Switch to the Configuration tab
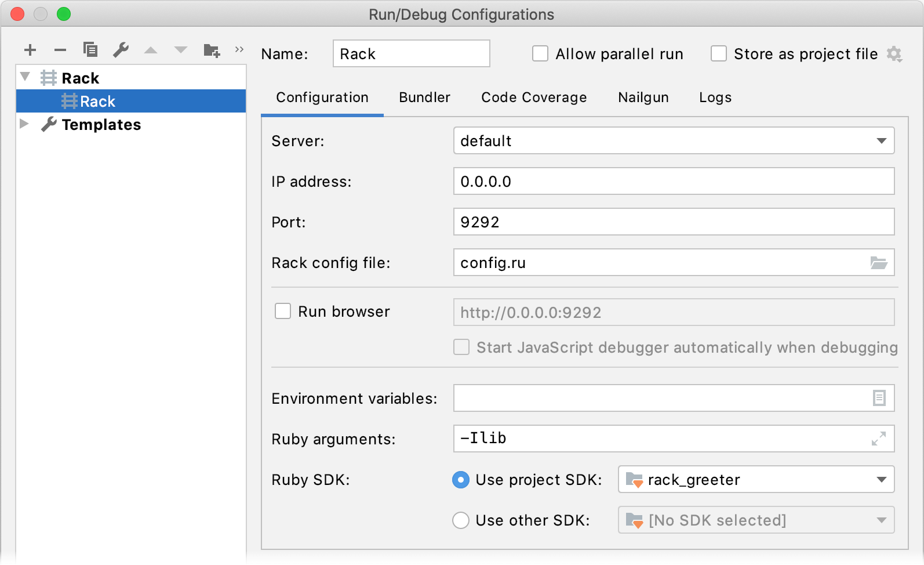Image resolution: width=924 pixels, height=565 pixels. 322,97
